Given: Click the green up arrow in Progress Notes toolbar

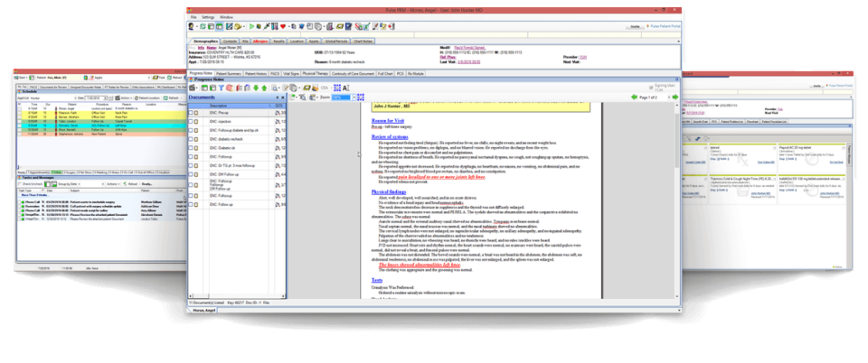Looking at the screenshot, I should click(264, 88).
